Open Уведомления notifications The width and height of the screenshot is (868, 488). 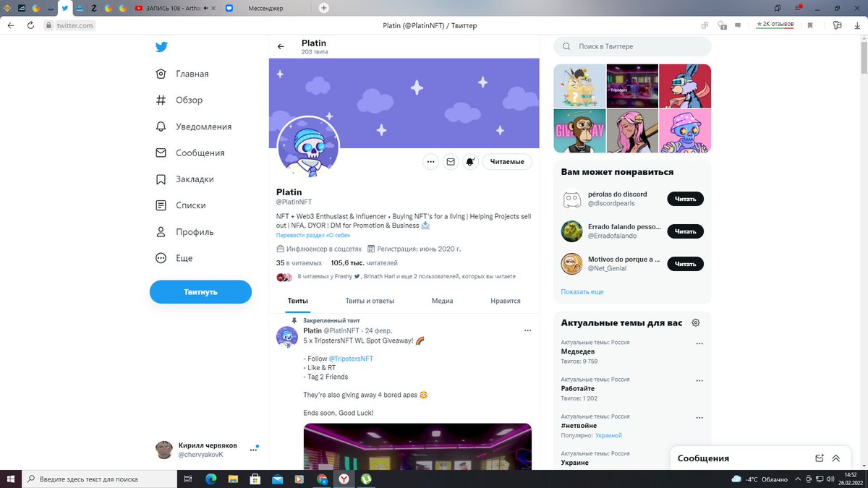click(194, 127)
